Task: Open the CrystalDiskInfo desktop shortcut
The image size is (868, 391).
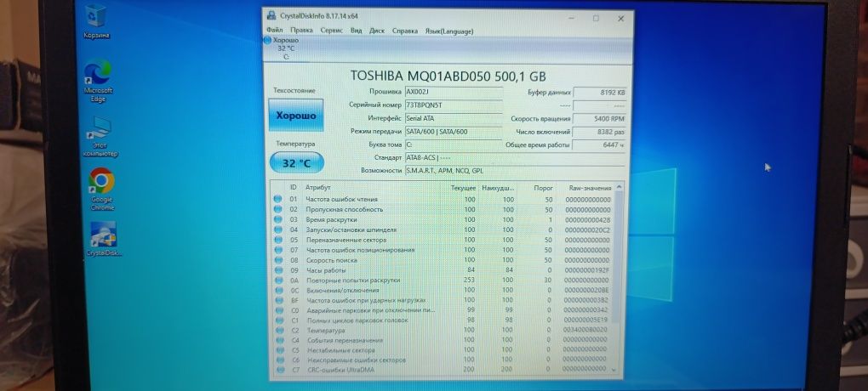Action: click(x=104, y=238)
